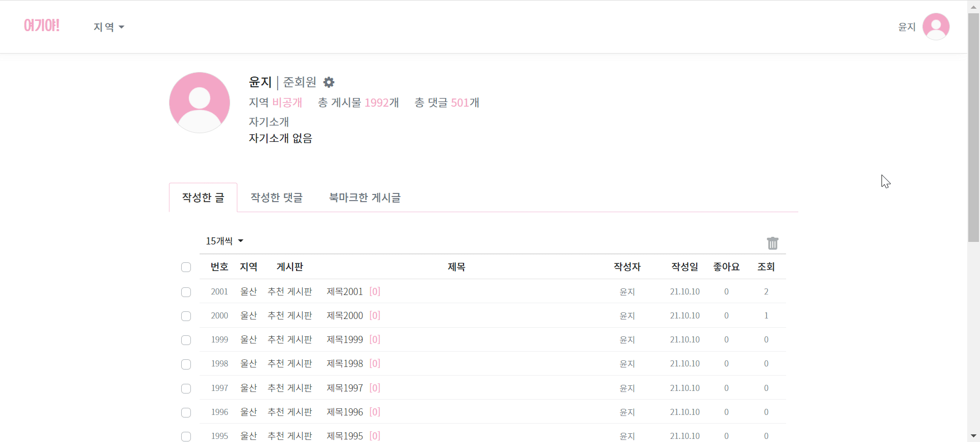Open post titled 제목1998
Viewport: 980px width, 442px height.
click(345, 363)
